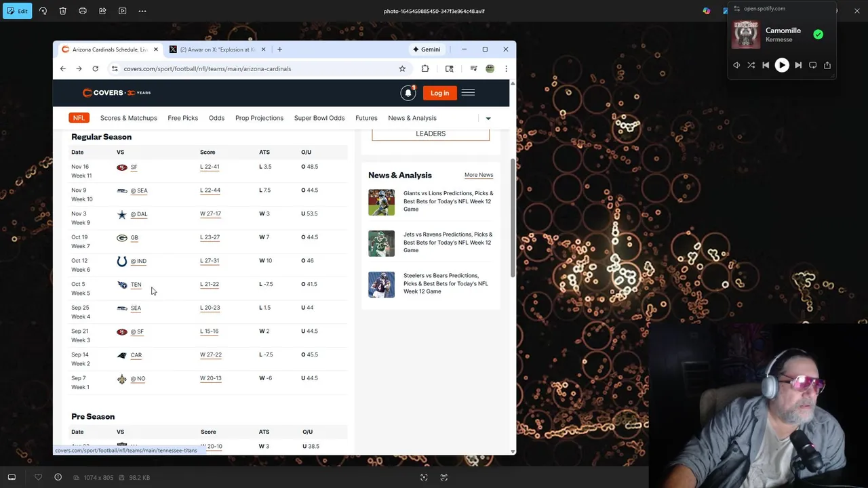The height and width of the screenshot is (488, 868).
Task: Open file info in Photos status bar
Action: [58, 477]
